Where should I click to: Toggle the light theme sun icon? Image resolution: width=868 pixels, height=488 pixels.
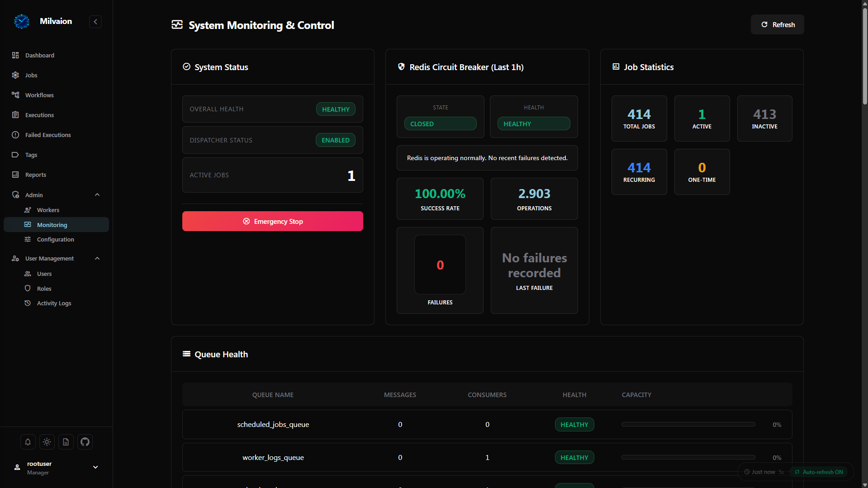[47, 442]
